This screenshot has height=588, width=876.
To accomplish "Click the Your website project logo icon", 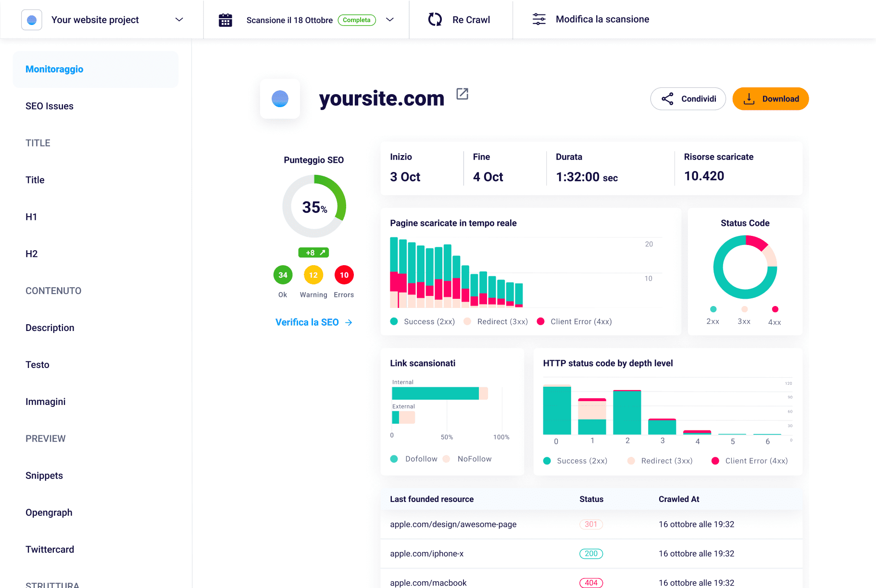I will [x=32, y=20].
